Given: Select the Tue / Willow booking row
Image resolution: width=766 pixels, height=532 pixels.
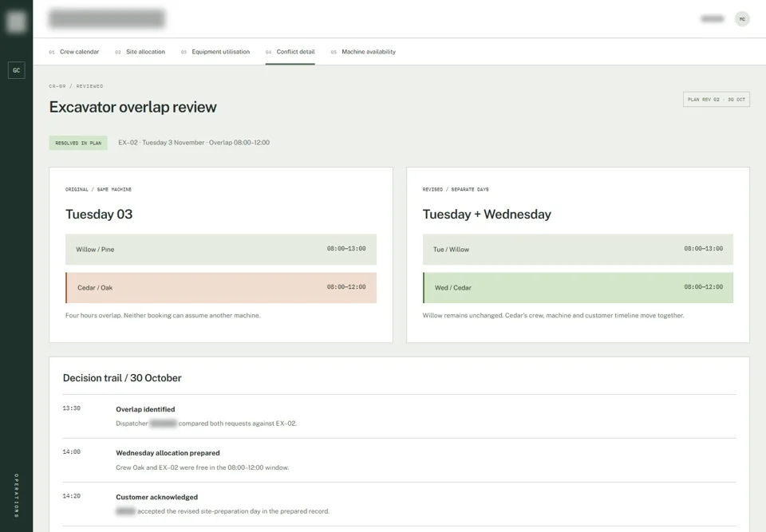Looking at the screenshot, I should (578, 249).
